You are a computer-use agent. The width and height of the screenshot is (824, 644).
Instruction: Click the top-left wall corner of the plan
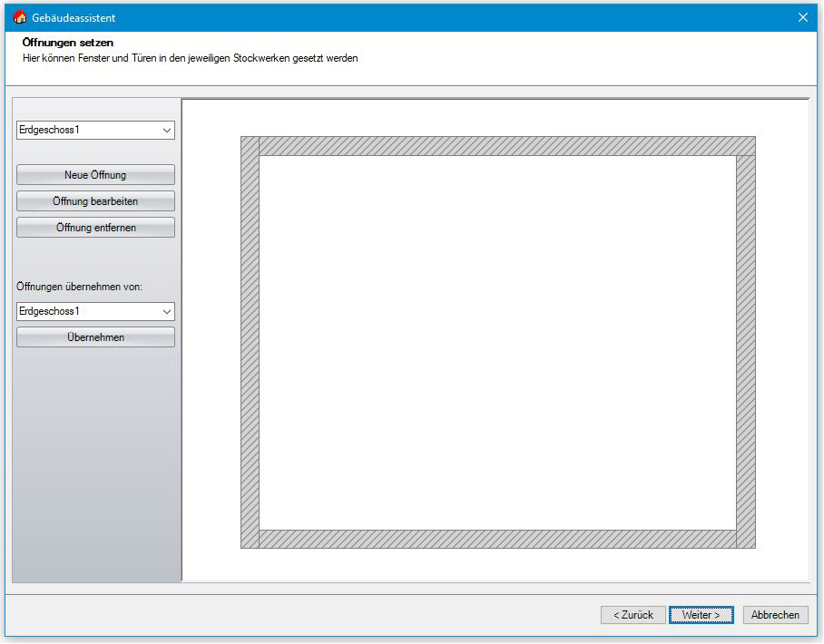pyautogui.click(x=250, y=146)
